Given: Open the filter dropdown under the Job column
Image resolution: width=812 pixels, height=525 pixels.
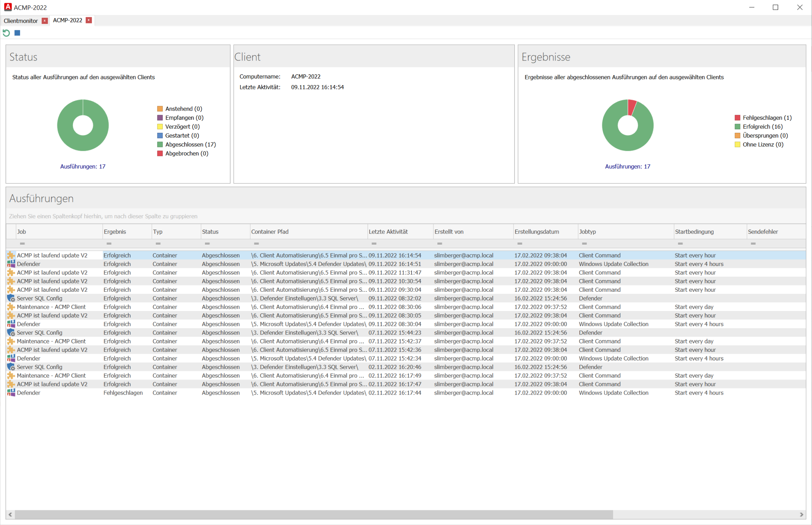Looking at the screenshot, I should [22, 243].
